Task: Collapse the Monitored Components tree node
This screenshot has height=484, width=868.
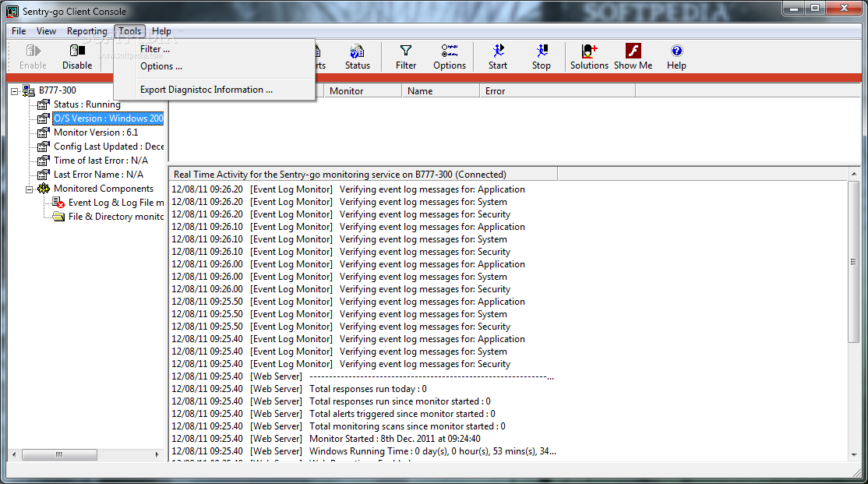Action: pyautogui.click(x=30, y=189)
